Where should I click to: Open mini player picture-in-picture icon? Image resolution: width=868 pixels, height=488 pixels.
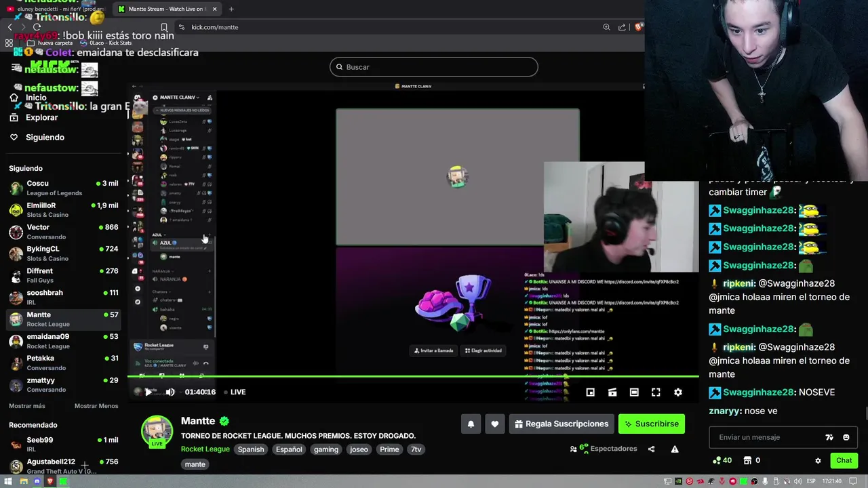pyautogui.click(x=591, y=392)
